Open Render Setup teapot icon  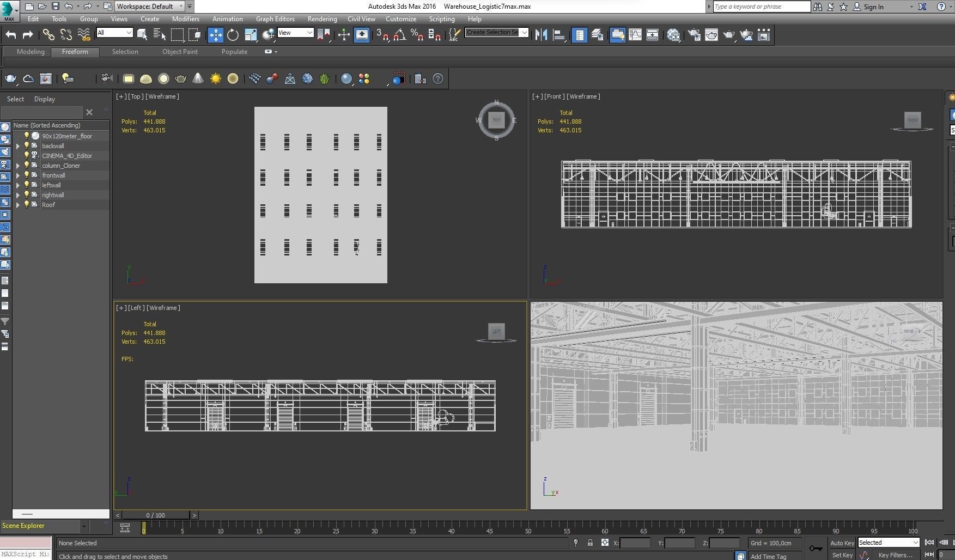point(694,35)
